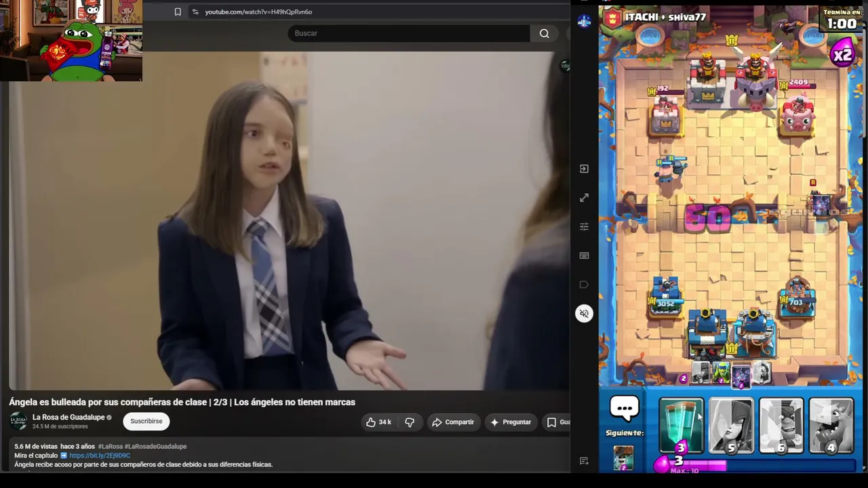Click the Siguiente next-card preview
868x488 pixels.
(623, 457)
